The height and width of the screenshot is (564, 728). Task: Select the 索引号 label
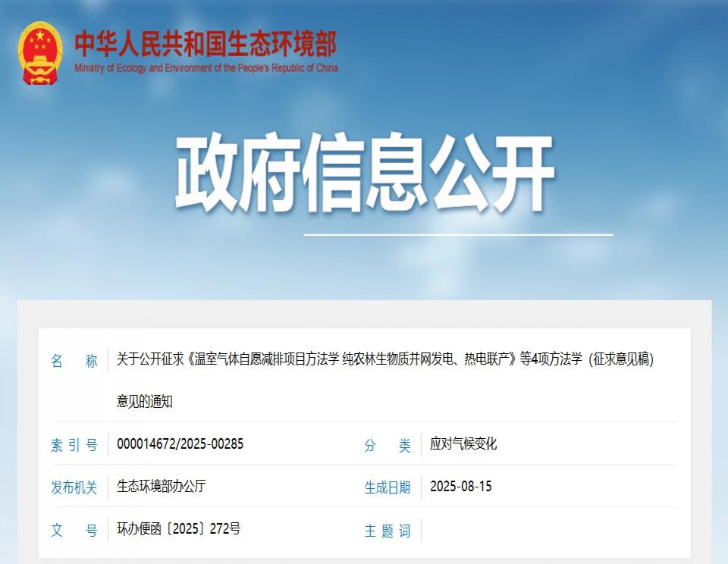[x=74, y=445]
